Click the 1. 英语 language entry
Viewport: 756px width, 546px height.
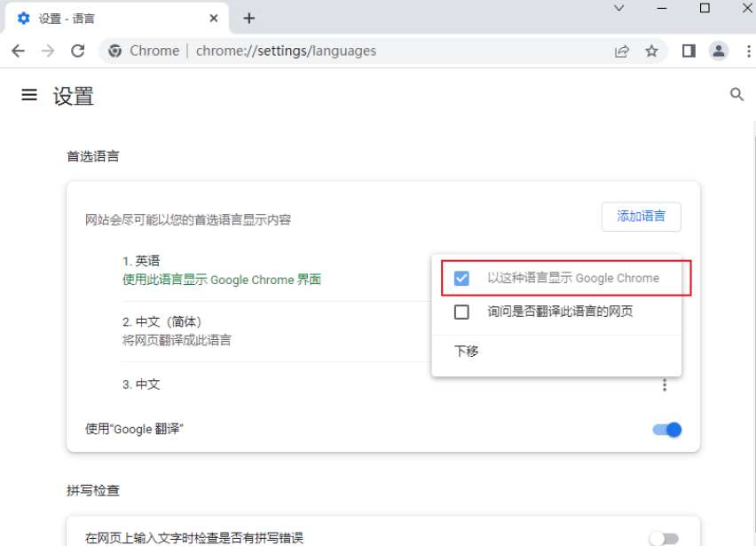tap(141, 261)
